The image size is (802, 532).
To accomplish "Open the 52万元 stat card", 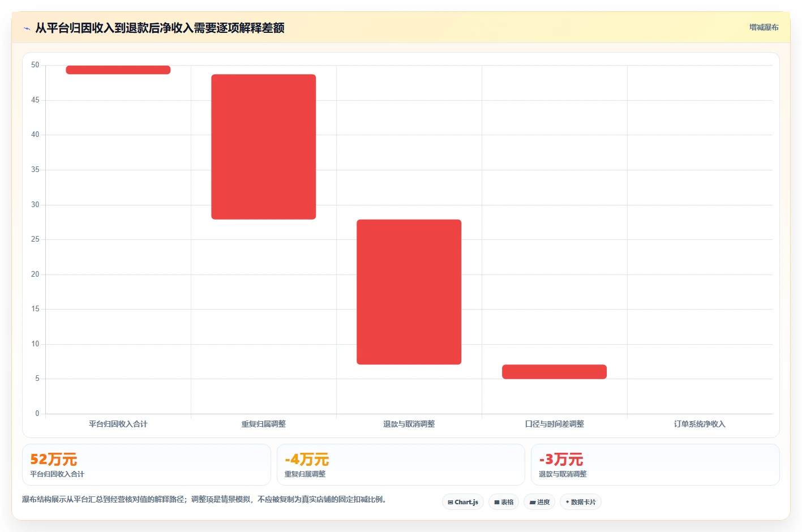I will coord(147,465).
